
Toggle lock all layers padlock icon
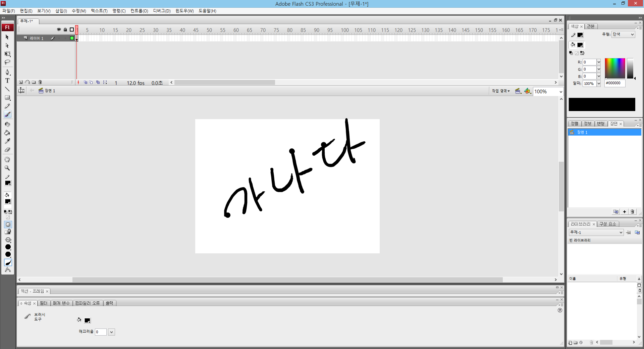click(65, 30)
